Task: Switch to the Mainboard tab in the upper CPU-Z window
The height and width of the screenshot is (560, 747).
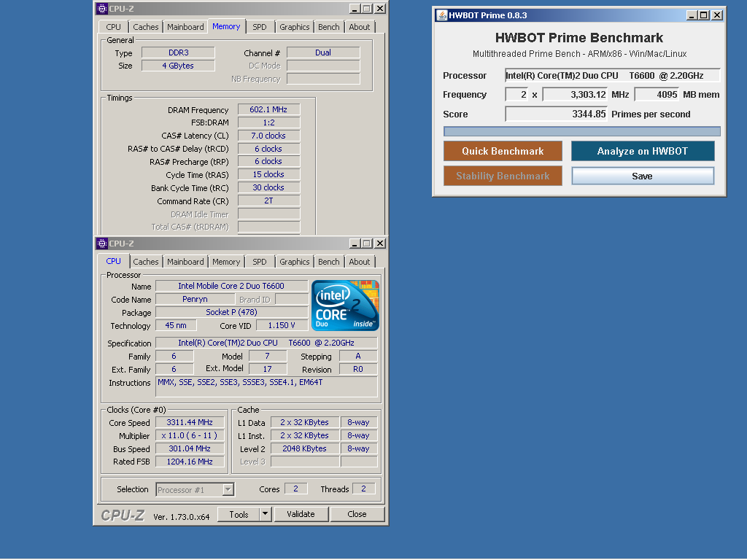Action: pyautogui.click(x=185, y=27)
